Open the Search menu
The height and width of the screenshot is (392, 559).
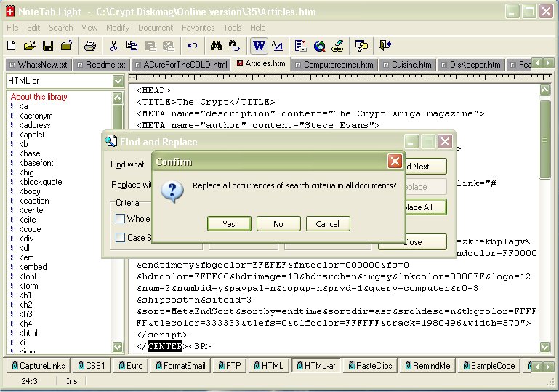tap(61, 28)
